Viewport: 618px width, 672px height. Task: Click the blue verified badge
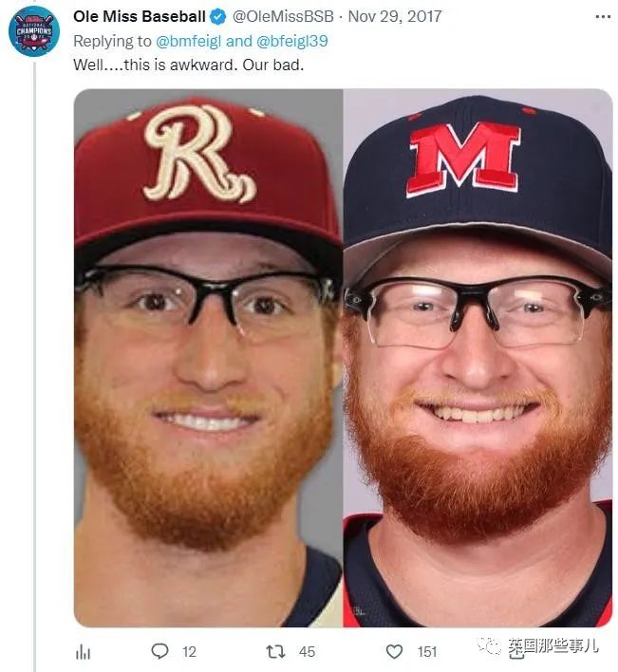[x=217, y=17]
